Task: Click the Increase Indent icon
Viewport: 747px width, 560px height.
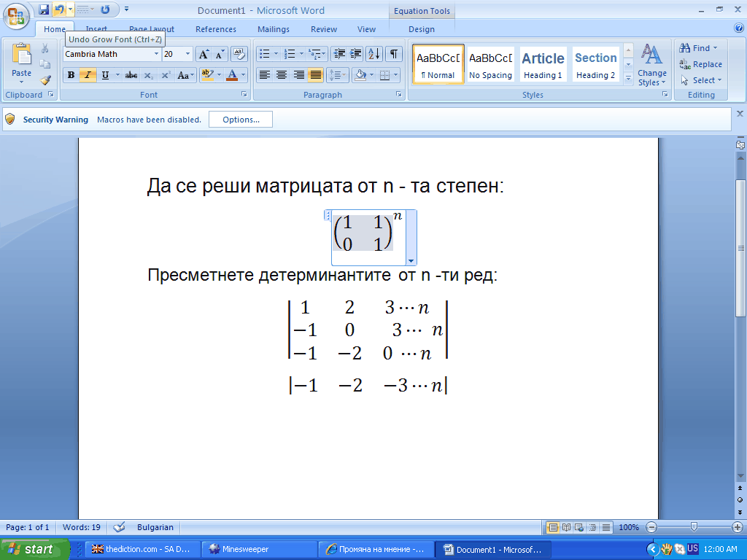Action: [355, 54]
